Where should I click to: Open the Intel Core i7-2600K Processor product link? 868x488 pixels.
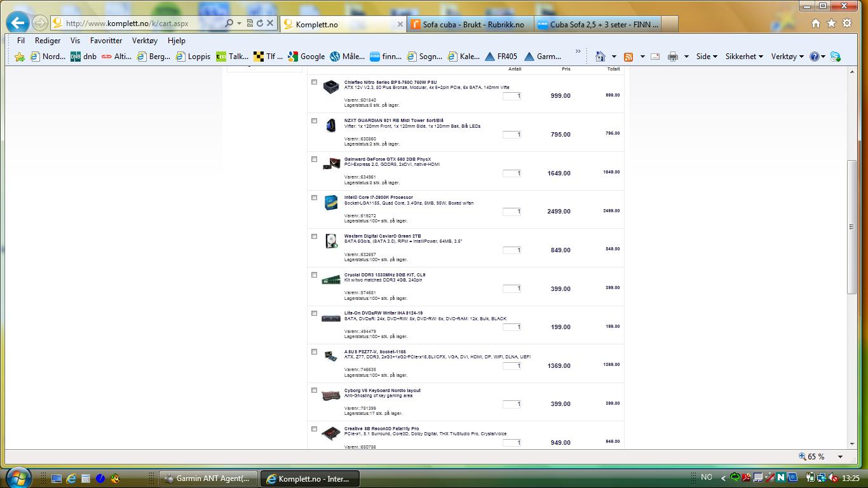378,198
